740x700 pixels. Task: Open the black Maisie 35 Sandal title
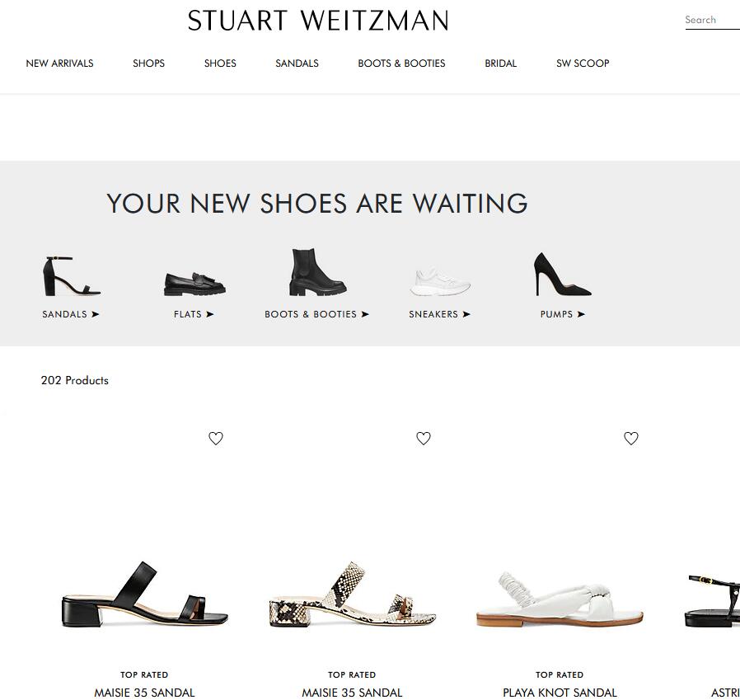click(144, 693)
